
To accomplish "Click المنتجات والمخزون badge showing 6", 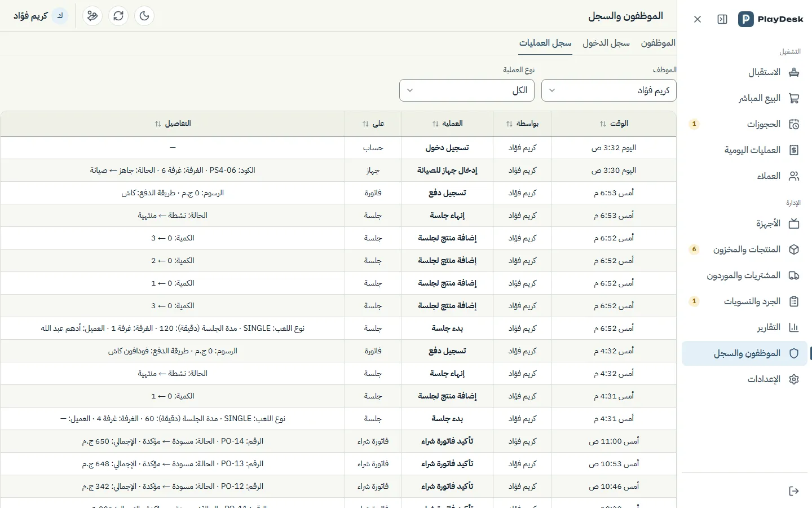I will pos(694,249).
